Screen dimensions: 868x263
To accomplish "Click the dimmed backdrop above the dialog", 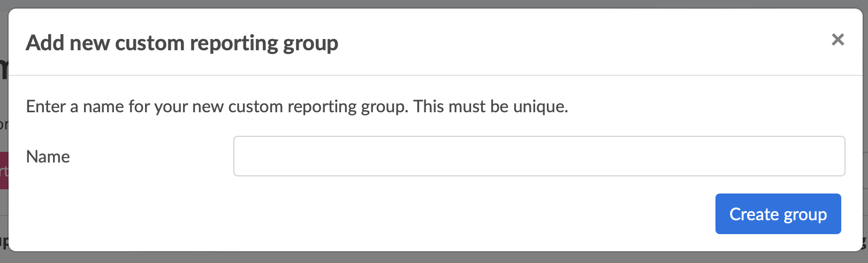I will pyautogui.click(x=428, y=3).
